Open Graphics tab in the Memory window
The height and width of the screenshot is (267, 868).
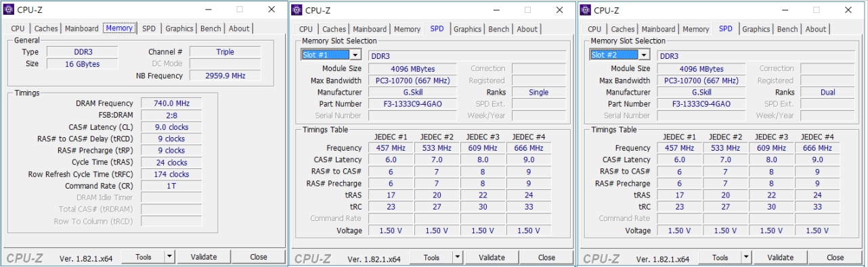pyautogui.click(x=179, y=28)
